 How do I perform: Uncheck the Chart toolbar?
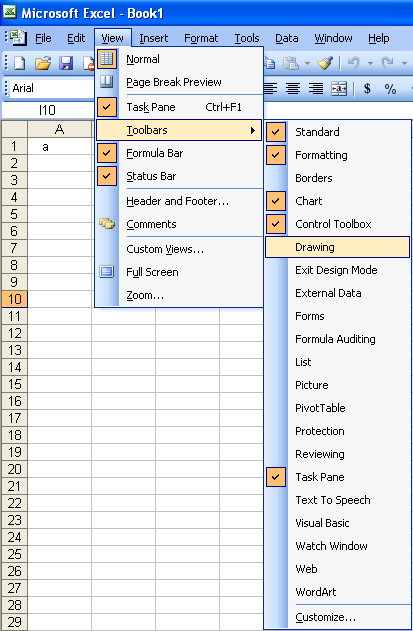pyautogui.click(x=276, y=201)
